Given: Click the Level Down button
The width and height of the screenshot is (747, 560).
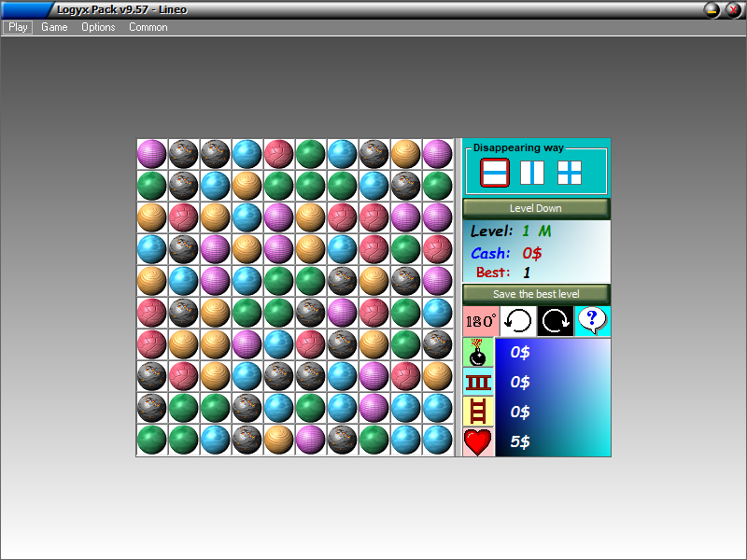Looking at the screenshot, I should coord(536,208).
